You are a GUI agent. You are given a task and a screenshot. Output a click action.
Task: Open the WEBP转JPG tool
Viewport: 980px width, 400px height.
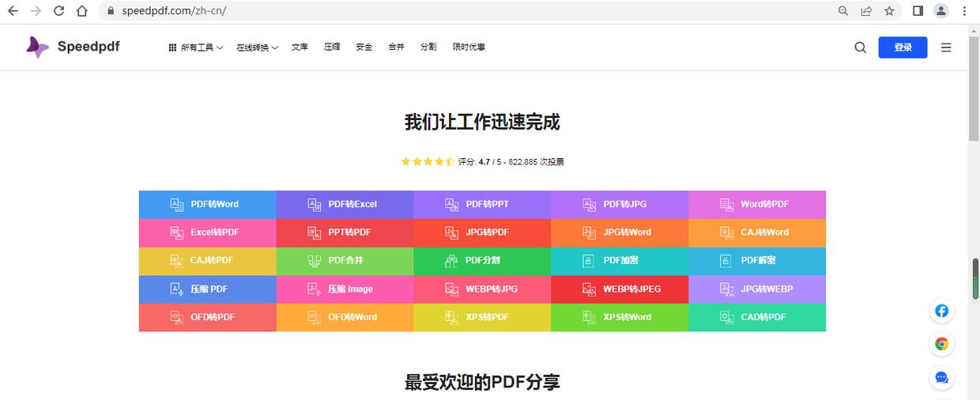[x=482, y=289]
